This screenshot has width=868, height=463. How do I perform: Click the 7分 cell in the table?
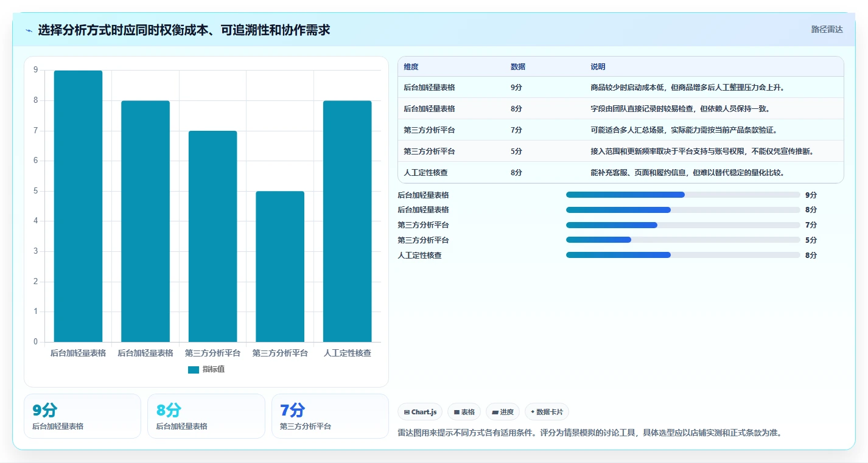pyautogui.click(x=516, y=130)
